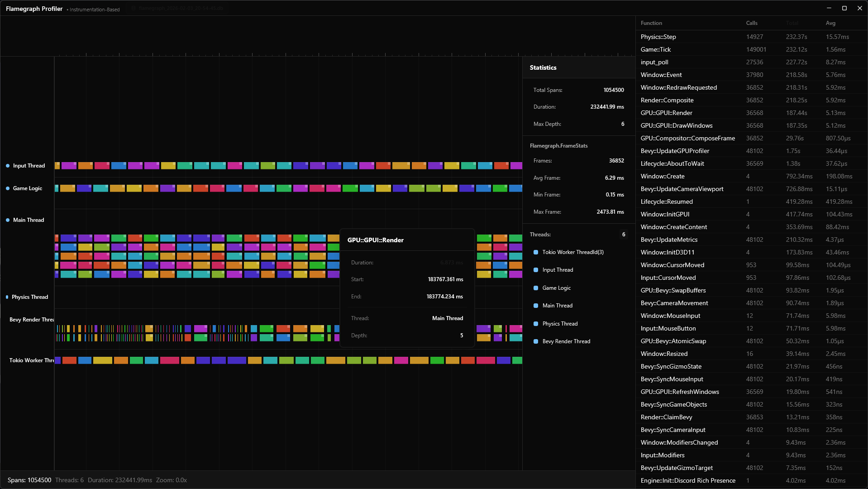The image size is (868, 489).
Task: Collapse the Statistics panel
Action: [543, 67]
